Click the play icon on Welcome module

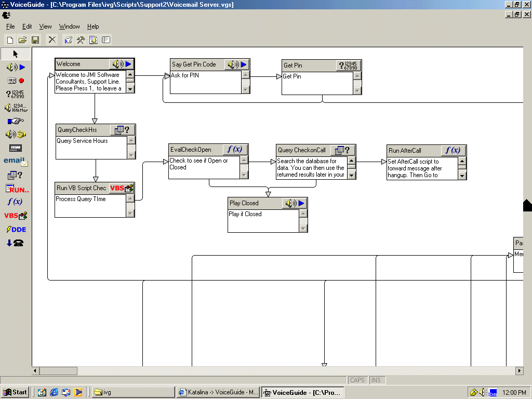122,64
